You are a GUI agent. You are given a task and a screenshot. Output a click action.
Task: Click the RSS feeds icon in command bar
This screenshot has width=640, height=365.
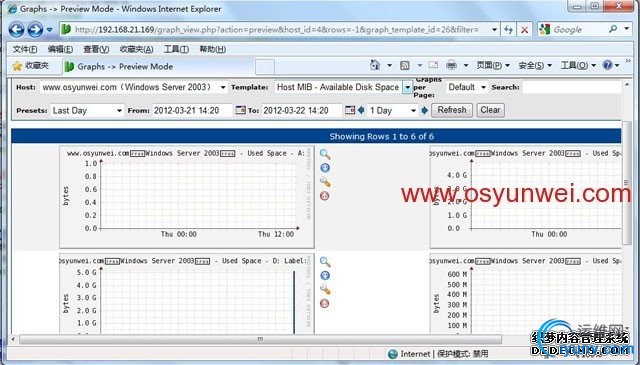(x=404, y=65)
